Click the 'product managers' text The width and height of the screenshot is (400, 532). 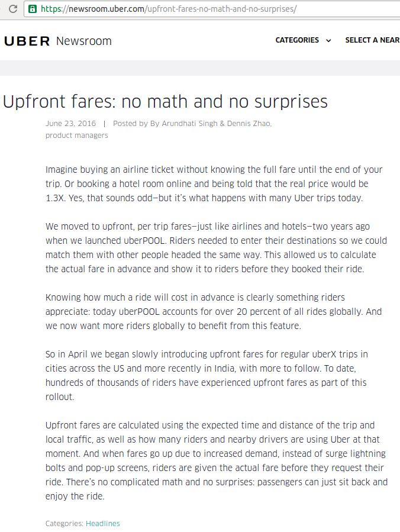pyautogui.click(x=77, y=136)
